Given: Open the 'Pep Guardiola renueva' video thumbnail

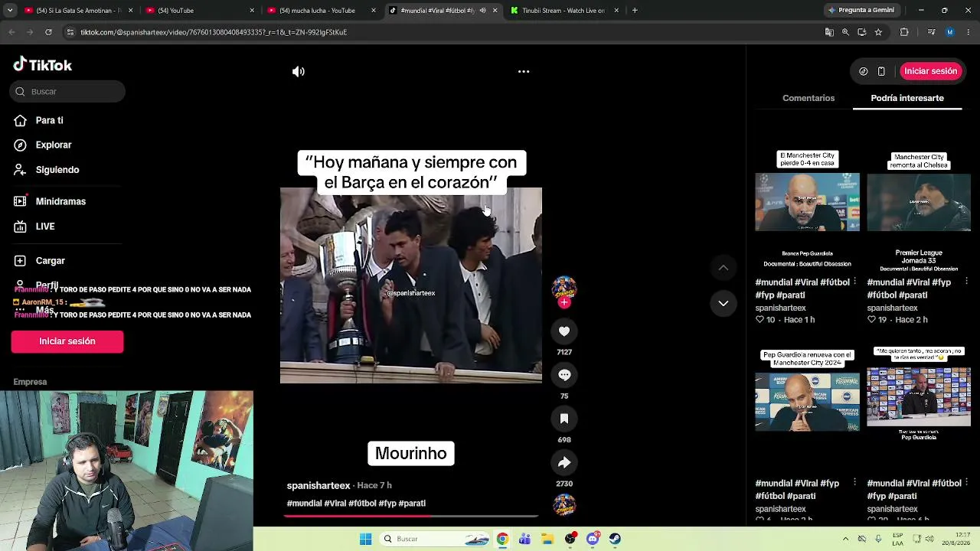Looking at the screenshot, I should pos(807,403).
